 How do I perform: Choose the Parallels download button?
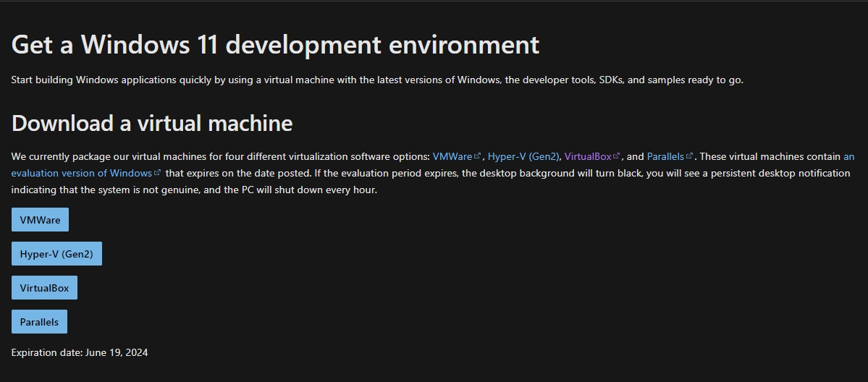click(x=39, y=322)
